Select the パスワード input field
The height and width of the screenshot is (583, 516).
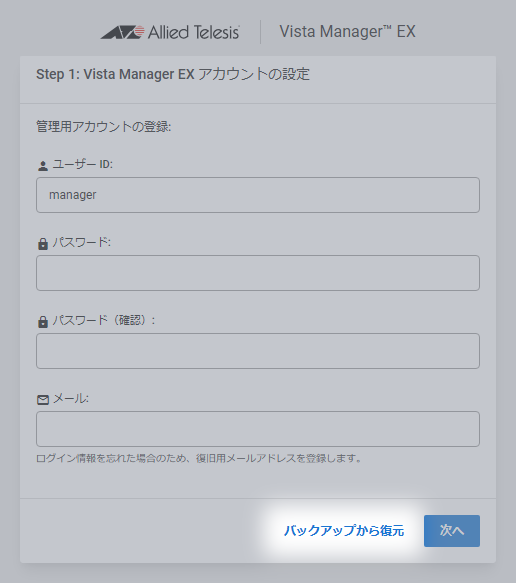click(258, 273)
